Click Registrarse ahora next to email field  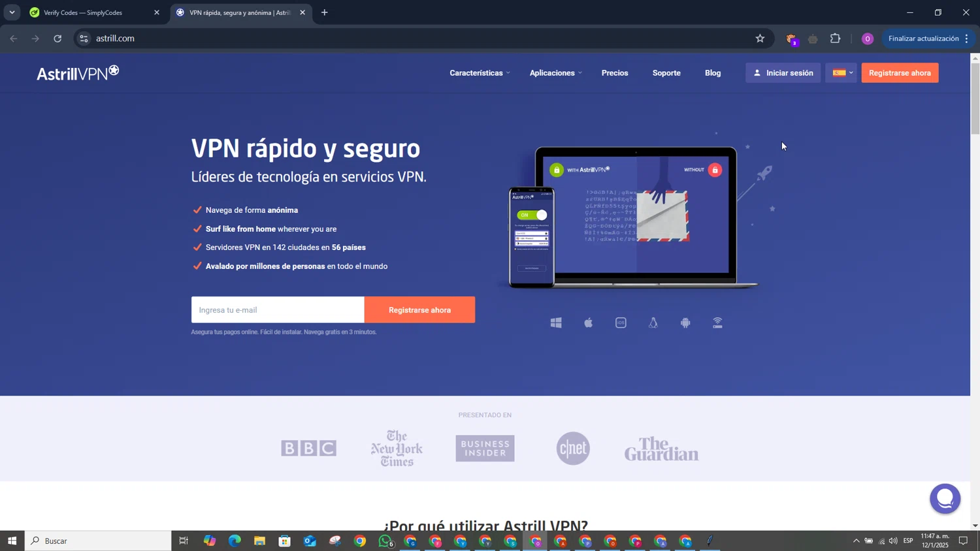(419, 310)
